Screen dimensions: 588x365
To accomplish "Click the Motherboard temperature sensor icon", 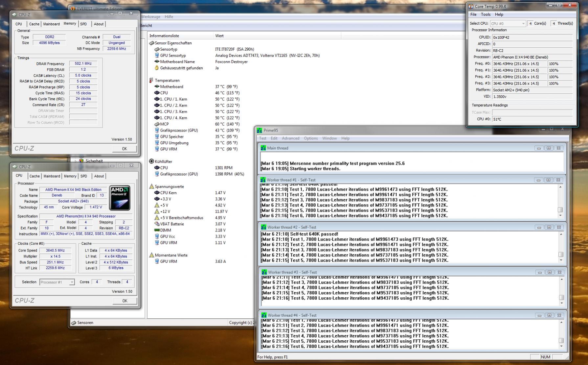I will click(157, 87).
